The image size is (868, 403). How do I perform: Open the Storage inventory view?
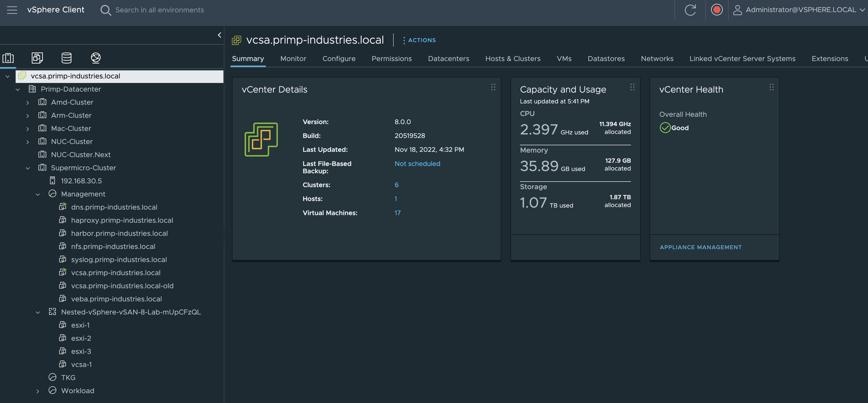click(x=66, y=57)
